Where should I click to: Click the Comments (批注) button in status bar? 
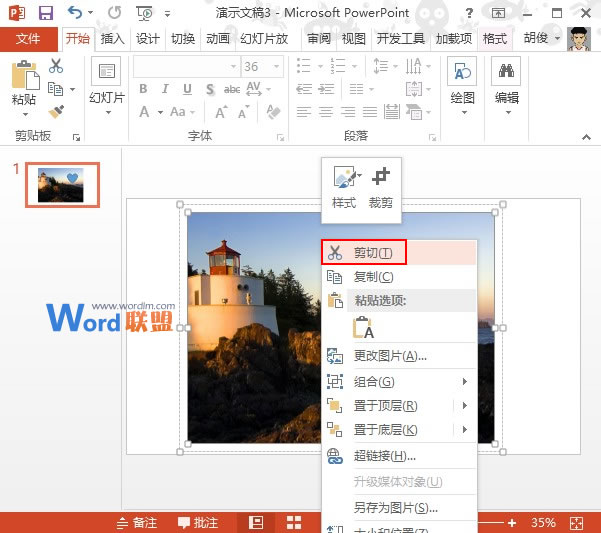pos(198,523)
